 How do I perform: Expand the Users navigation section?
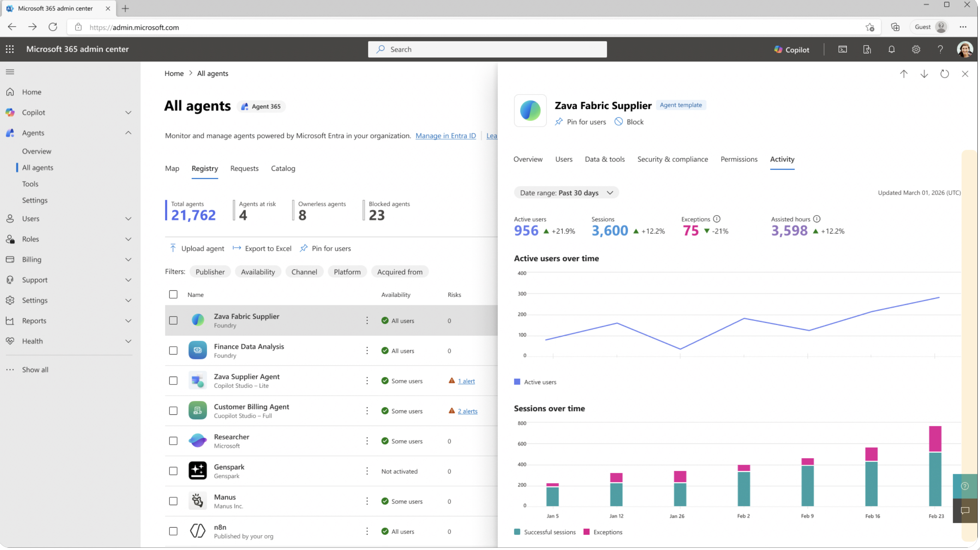128,219
